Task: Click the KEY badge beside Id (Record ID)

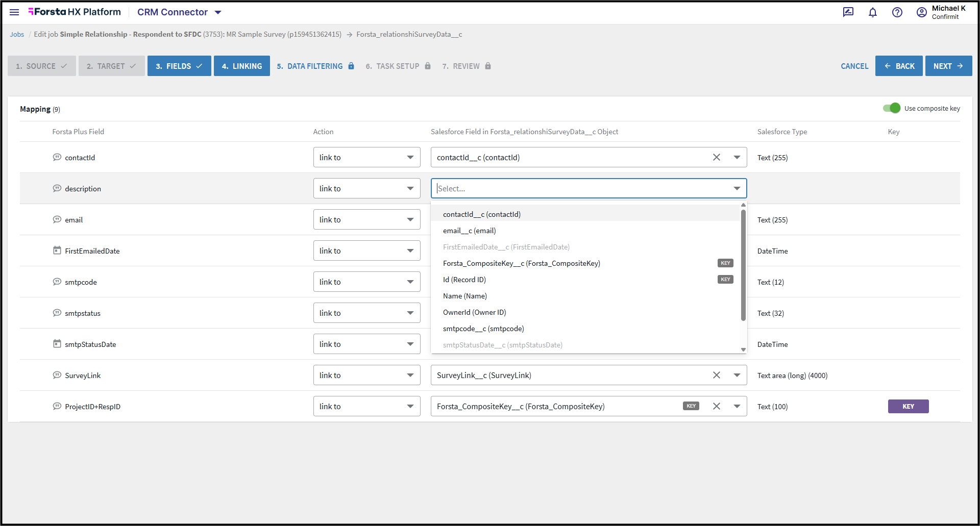Action: (725, 279)
